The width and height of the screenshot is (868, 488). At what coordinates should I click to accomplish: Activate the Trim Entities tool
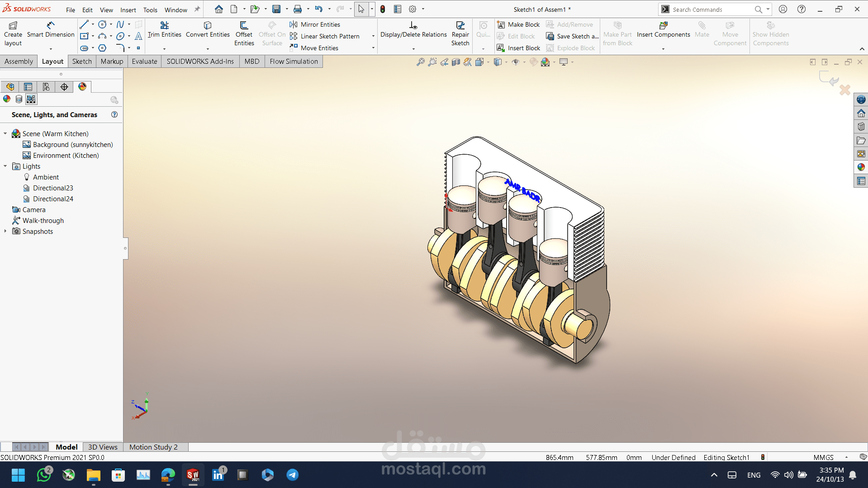[164, 29]
